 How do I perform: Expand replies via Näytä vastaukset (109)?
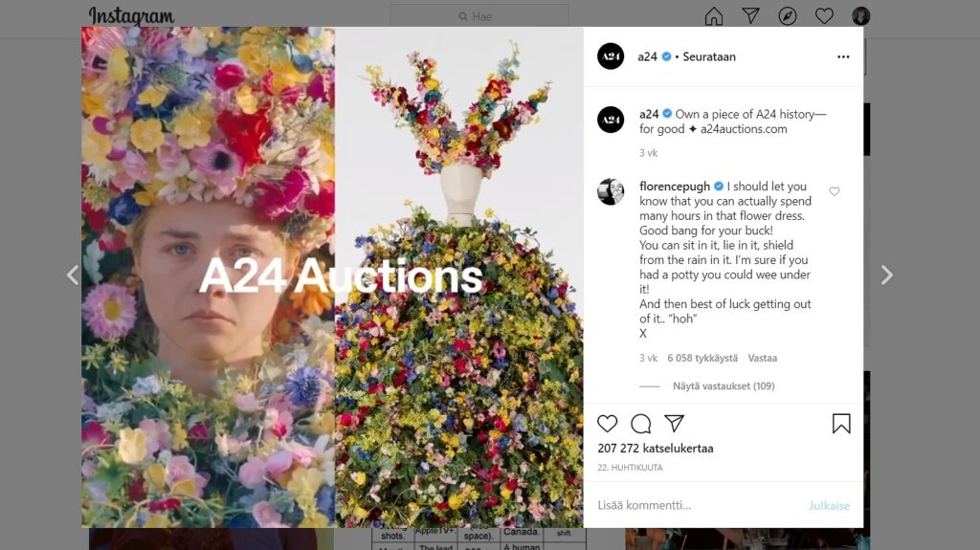pyautogui.click(x=724, y=386)
